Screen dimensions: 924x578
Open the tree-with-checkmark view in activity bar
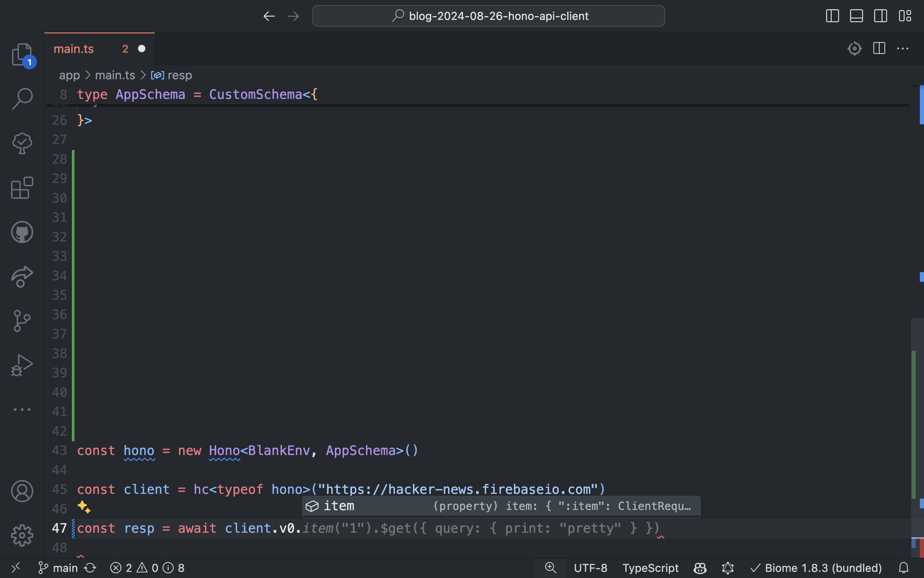click(x=22, y=143)
